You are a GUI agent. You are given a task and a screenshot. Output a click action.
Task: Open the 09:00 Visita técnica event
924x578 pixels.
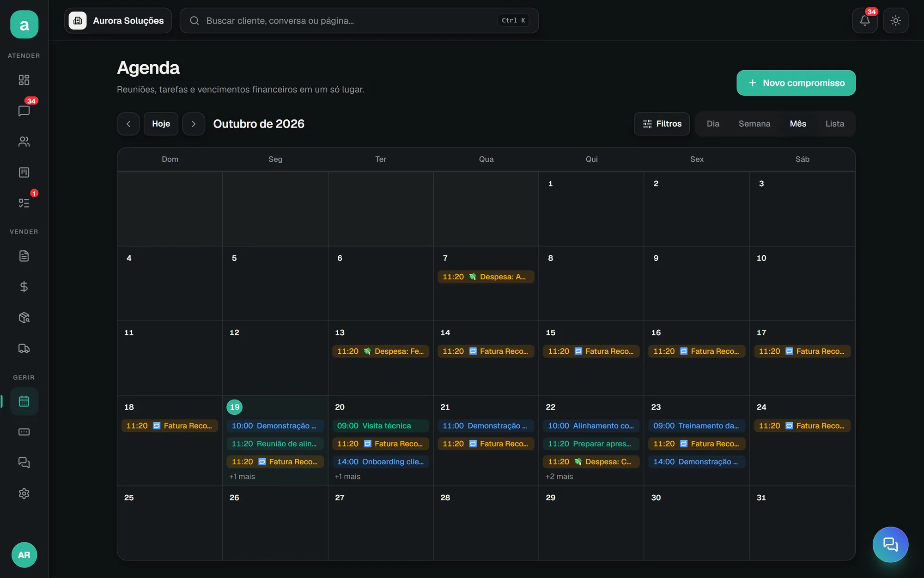(381, 425)
